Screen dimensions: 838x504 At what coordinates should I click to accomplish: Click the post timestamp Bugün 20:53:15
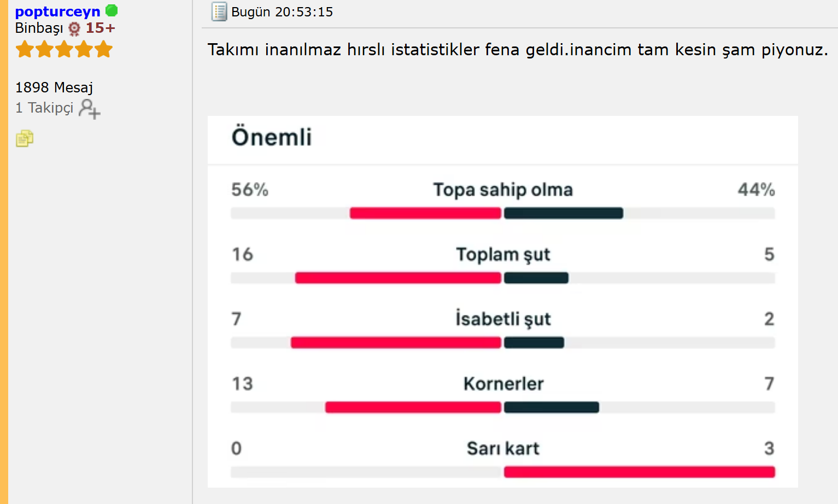pos(282,12)
